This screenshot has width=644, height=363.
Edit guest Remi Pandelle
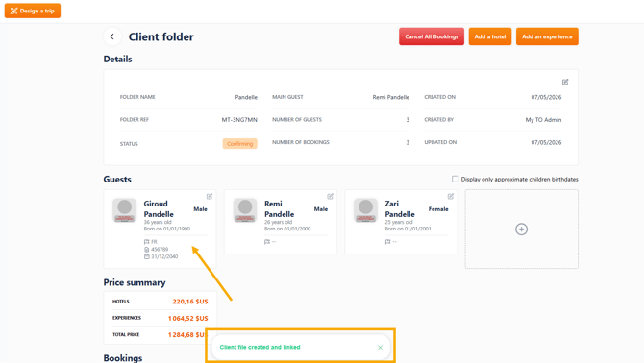(330, 197)
